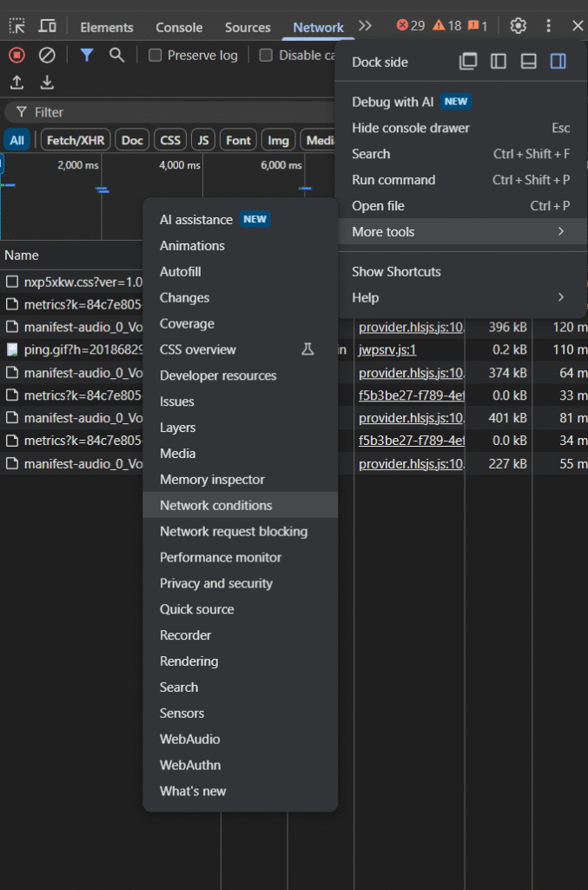Expand the more tabs chevron

(365, 26)
